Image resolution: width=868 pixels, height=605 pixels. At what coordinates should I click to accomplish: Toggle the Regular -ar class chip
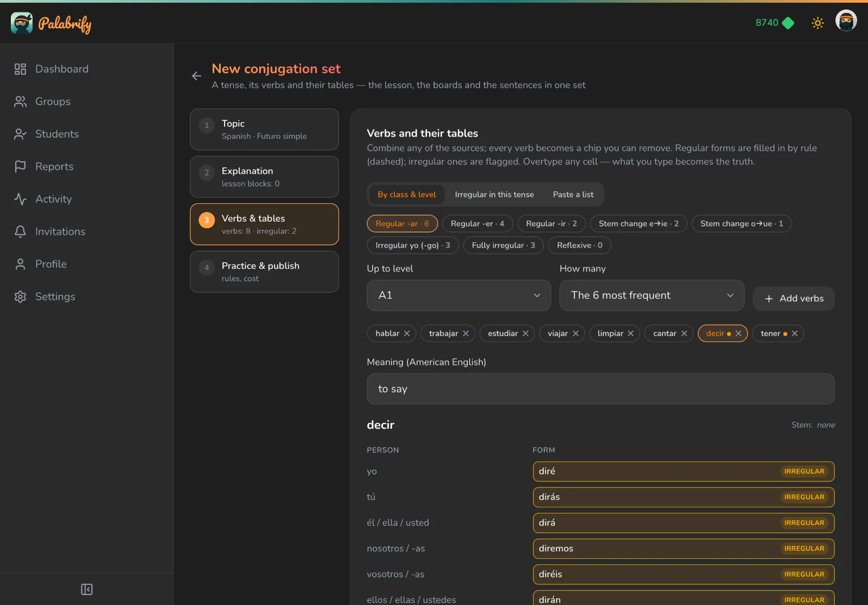(403, 223)
